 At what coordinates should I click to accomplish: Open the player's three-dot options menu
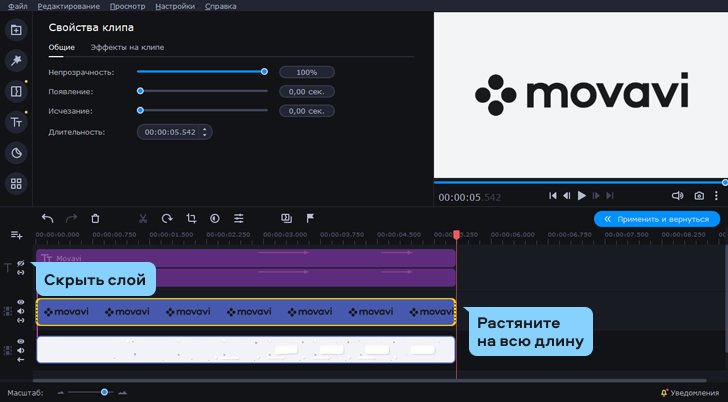[x=716, y=196]
